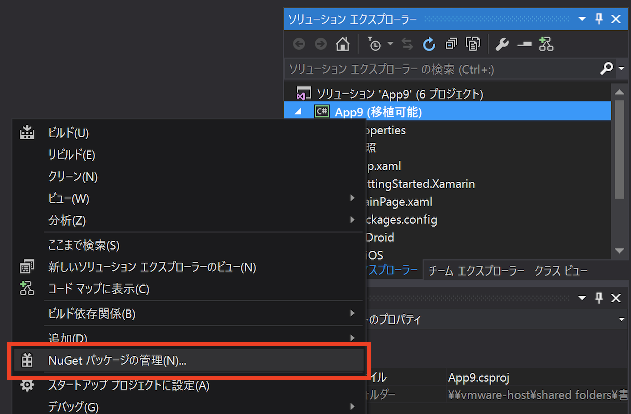Click the Collapse All icon
Screen dimensions: 631x414
tap(451, 44)
